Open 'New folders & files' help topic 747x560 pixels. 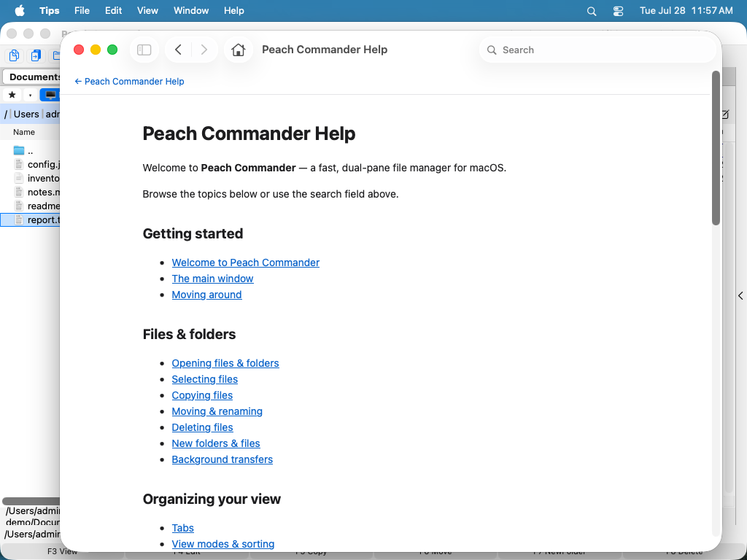click(216, 443)
